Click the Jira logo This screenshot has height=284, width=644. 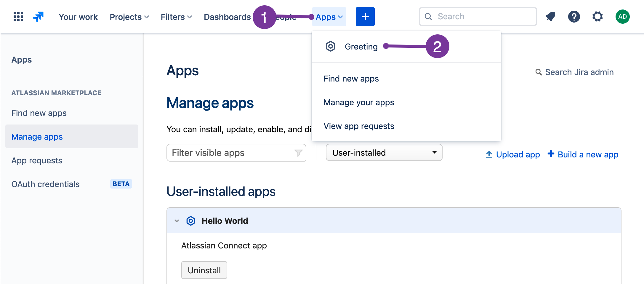(38, 17)
